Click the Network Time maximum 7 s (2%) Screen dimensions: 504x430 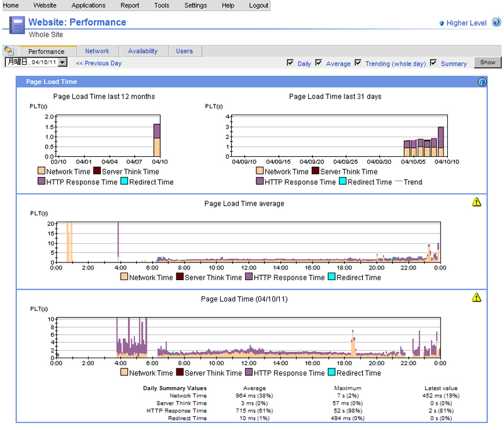pyautogui.click(x=348, y=395)
